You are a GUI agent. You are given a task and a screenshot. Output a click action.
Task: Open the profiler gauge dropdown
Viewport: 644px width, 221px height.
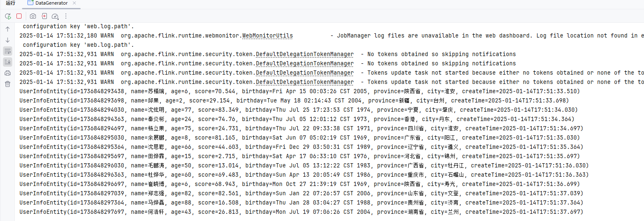(55, 16)
